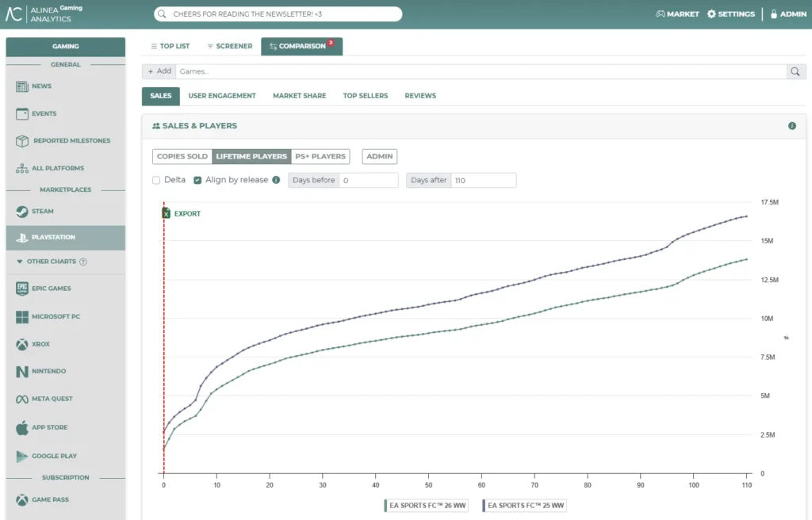Click the Add game button

tap(159, 71)
